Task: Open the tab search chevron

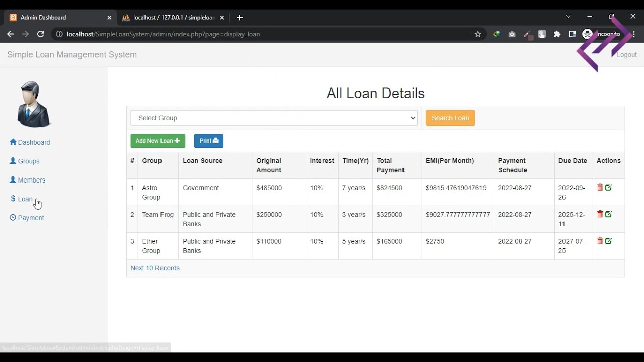Action: point(568,16)
